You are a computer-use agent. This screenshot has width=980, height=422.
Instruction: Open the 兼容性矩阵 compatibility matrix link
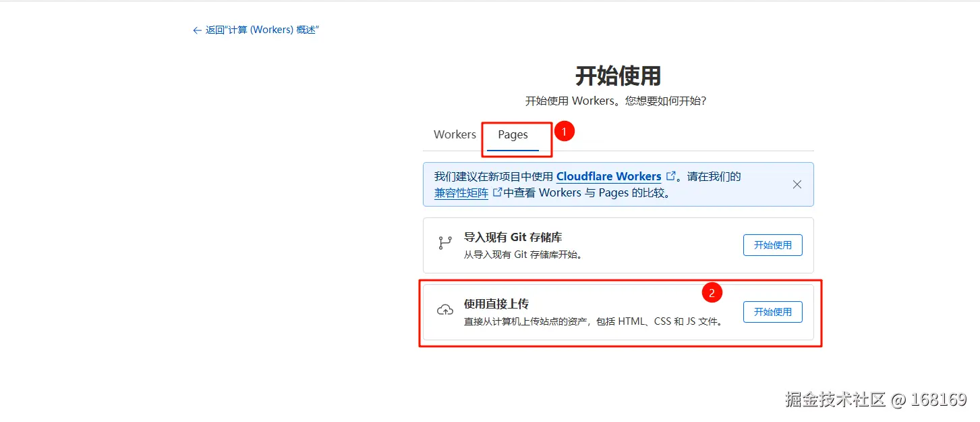pyautogui.click(x=461, y=192)
